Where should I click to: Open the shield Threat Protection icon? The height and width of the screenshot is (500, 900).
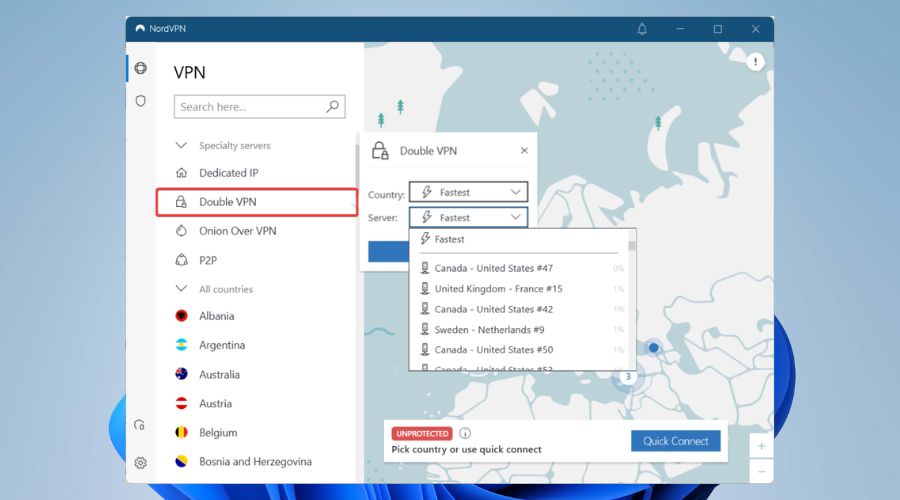(x=141, y=101)
